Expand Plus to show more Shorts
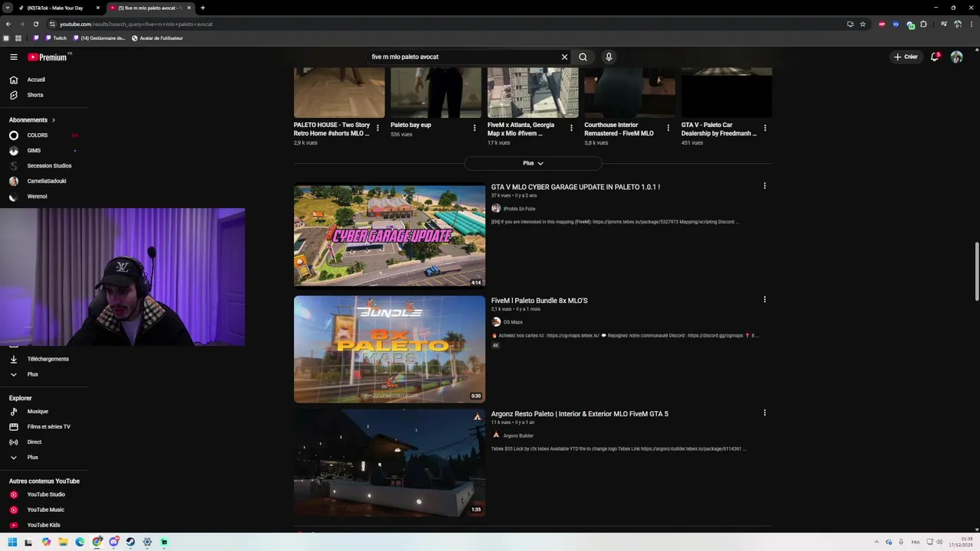980x551 pixels. (x=533, y=163)
